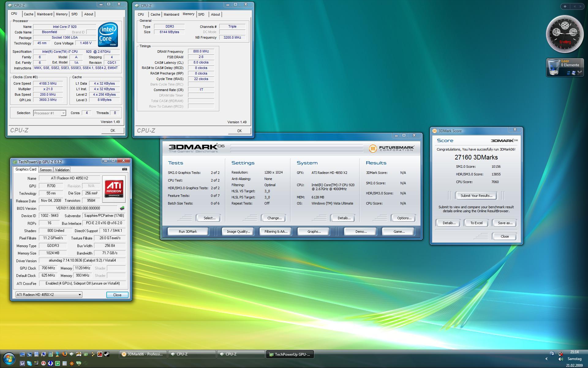Image resolution: width=588 pixels, height=368 pixels.
Task: Click the 99 monitor icon in quick launch
Action: coord(36,363)
